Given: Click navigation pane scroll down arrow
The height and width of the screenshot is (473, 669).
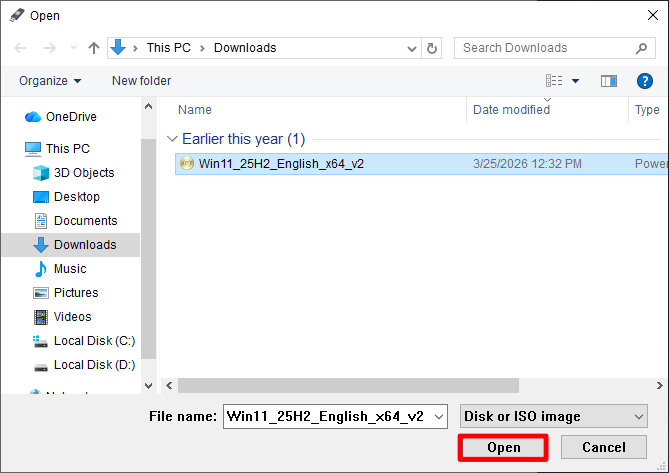Looking at the screenshot, I should 148,386.
